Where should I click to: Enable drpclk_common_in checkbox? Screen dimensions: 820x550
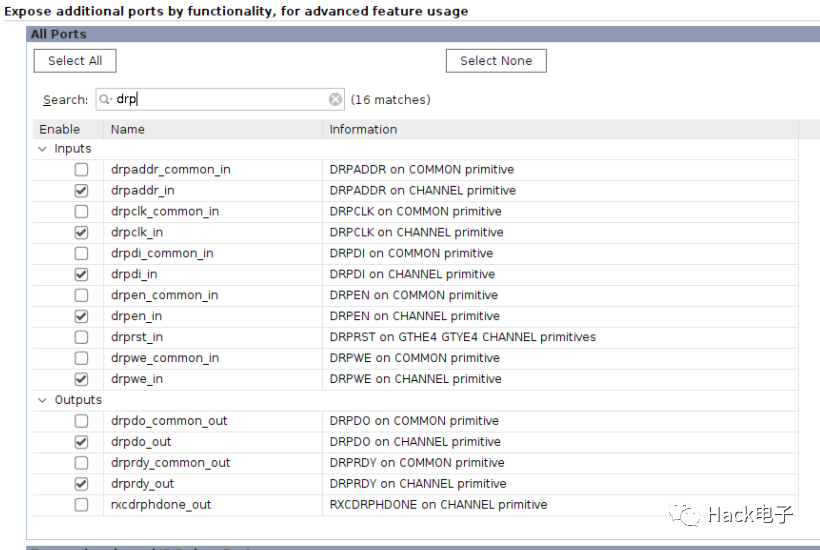[x=81, y=211]
